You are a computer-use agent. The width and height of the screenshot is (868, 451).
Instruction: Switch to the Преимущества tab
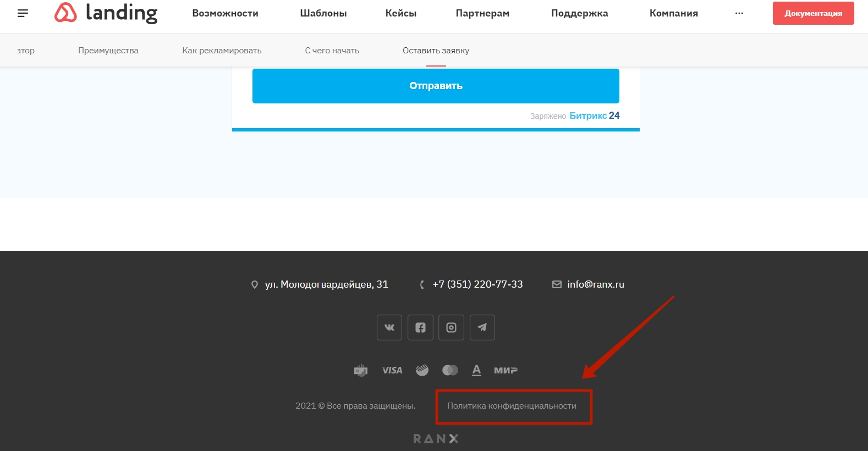click(108, 51)
